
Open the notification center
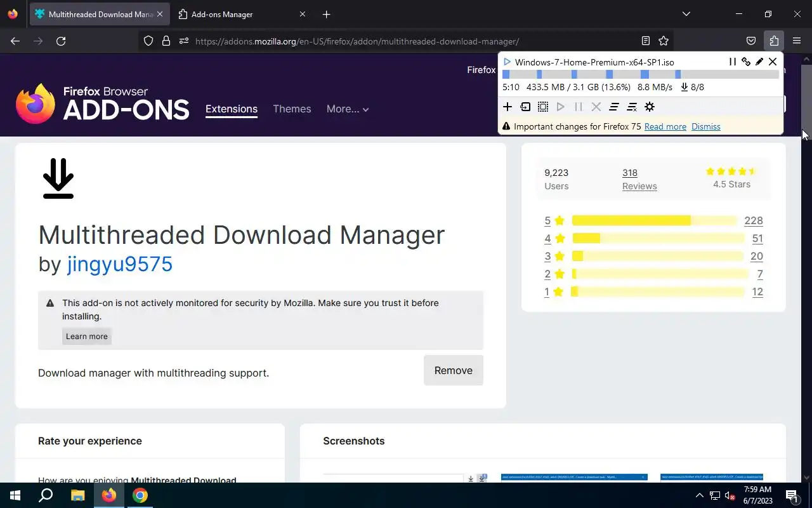pos(792,495)
